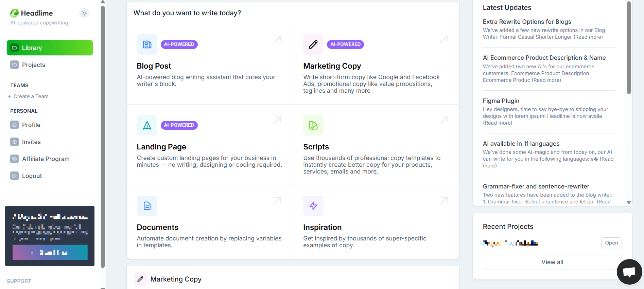Toggle the light/dark theme sun button
Screen dimensions: 644x289
tap(84, 13)
